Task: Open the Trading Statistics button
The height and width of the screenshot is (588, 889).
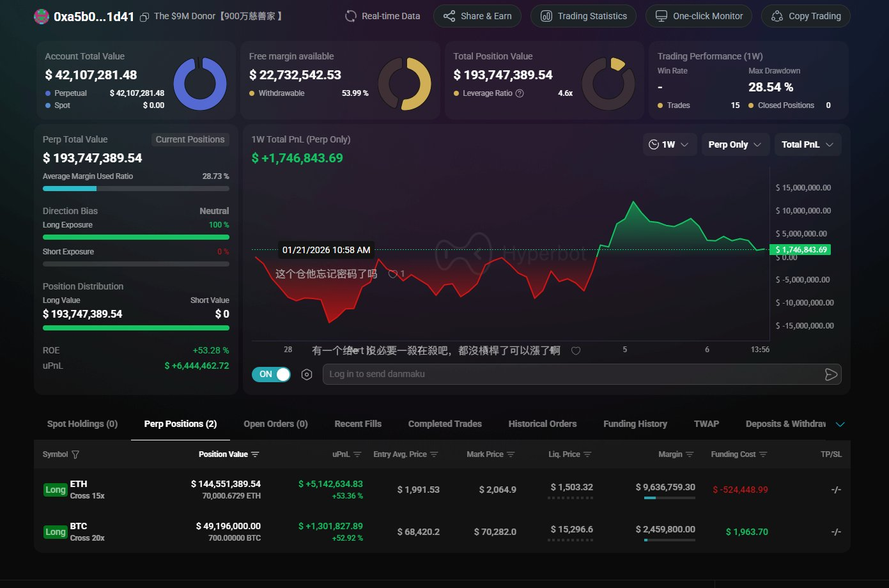Action: (x=583, y=16)
